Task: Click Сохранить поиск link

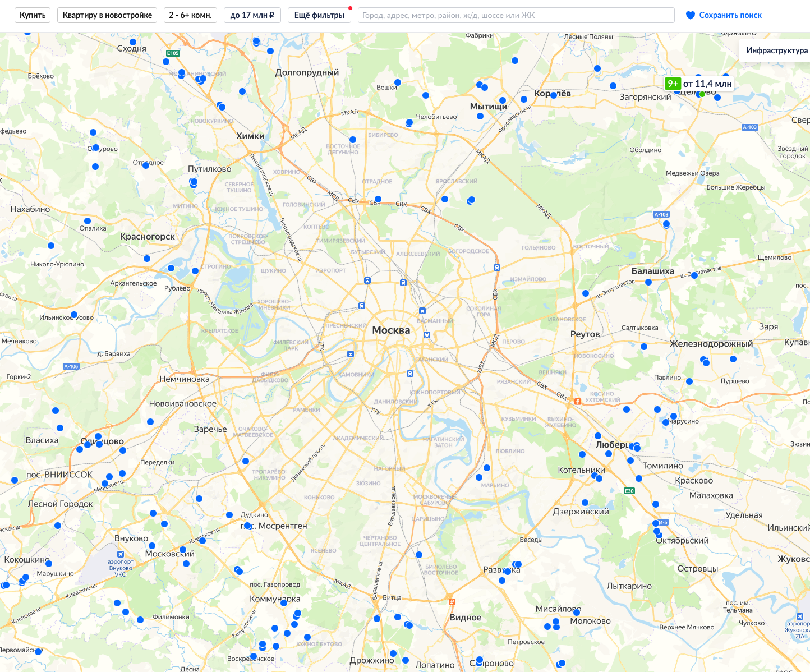Action: click(x=730, y=15)
